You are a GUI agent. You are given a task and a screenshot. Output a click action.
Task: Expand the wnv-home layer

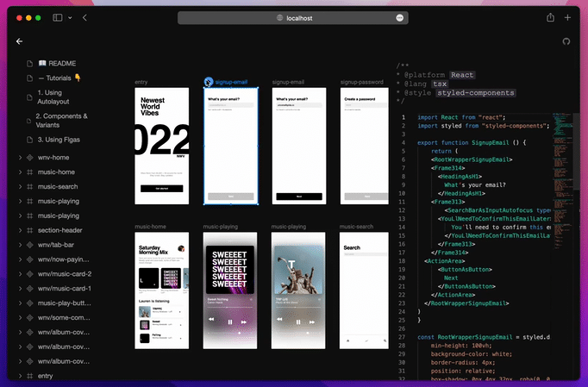pos(20,158)
